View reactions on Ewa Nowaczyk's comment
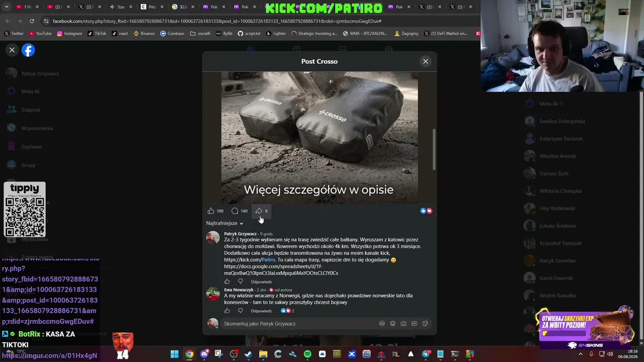This screenshot has width=644, height=362. click(288, 311)
